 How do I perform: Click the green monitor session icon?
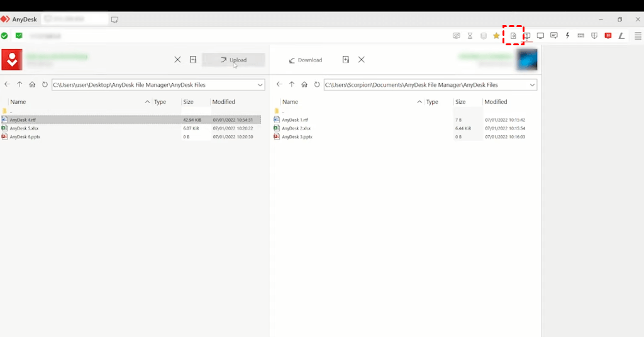[x=19, y=36]
